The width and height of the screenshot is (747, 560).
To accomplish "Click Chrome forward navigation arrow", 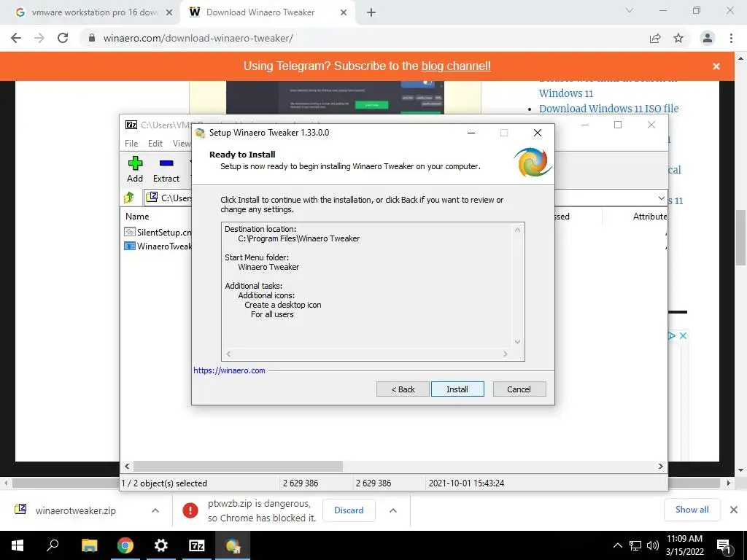I will click(39, 38).
